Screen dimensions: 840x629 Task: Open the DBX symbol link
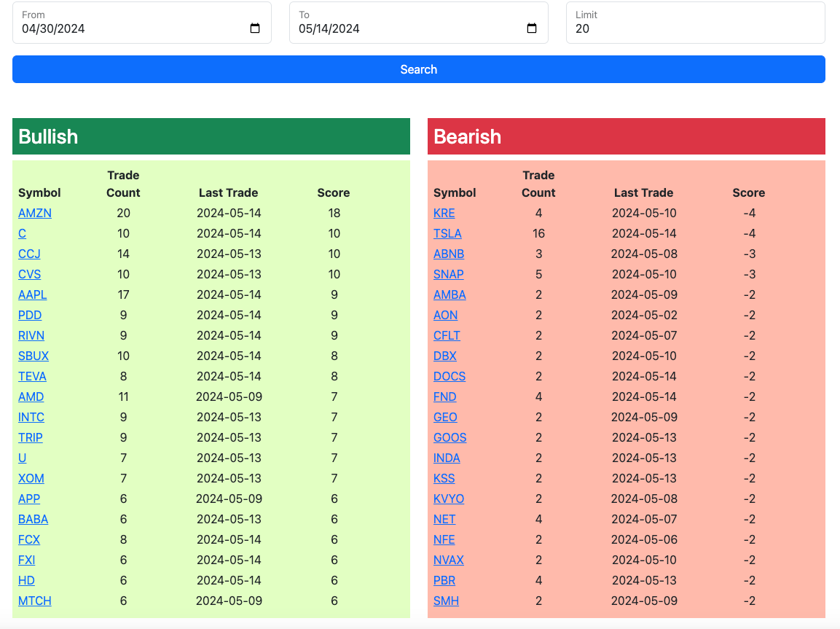tap(445, 356)
